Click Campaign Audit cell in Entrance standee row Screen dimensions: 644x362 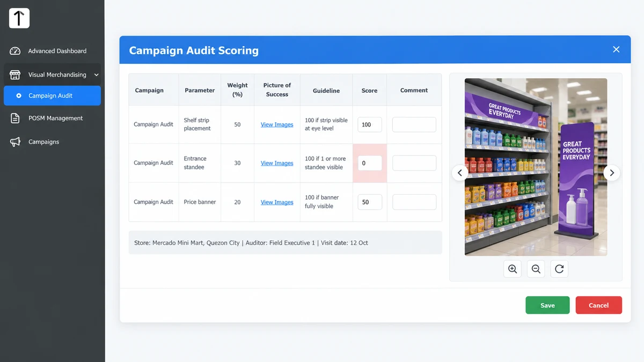coord(153,163)
